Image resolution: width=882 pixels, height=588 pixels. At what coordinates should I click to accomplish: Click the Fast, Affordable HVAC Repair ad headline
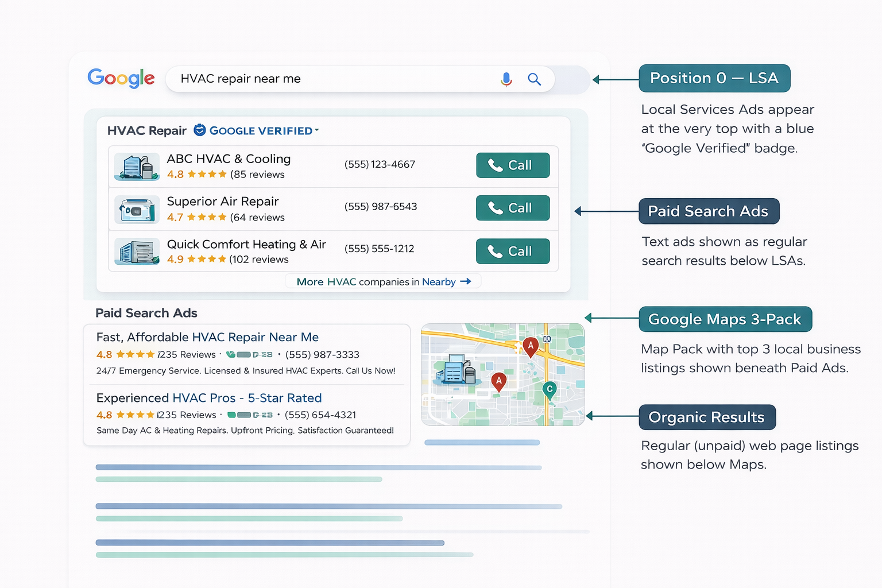pos(207,337)
